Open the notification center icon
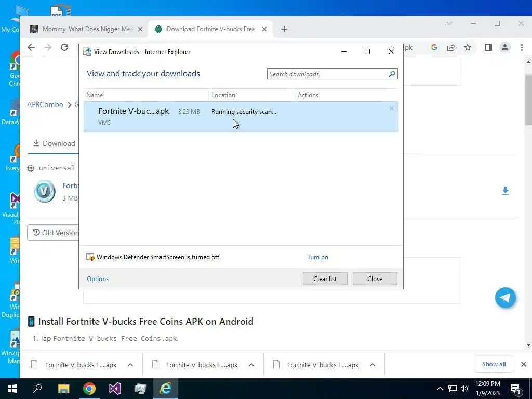 (516, 389)
